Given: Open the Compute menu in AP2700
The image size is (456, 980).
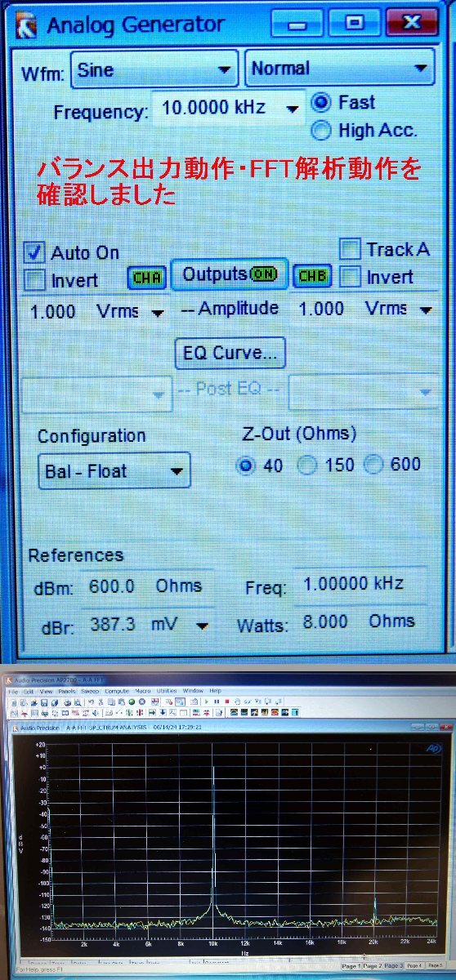Looking at the screenshot, I should click(116, 691).
